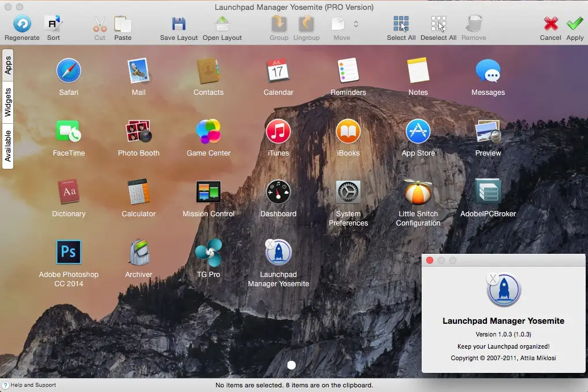Switch to the Apps side tab
The width and height of the screenshot is (588, 392).
pos(8,65)
